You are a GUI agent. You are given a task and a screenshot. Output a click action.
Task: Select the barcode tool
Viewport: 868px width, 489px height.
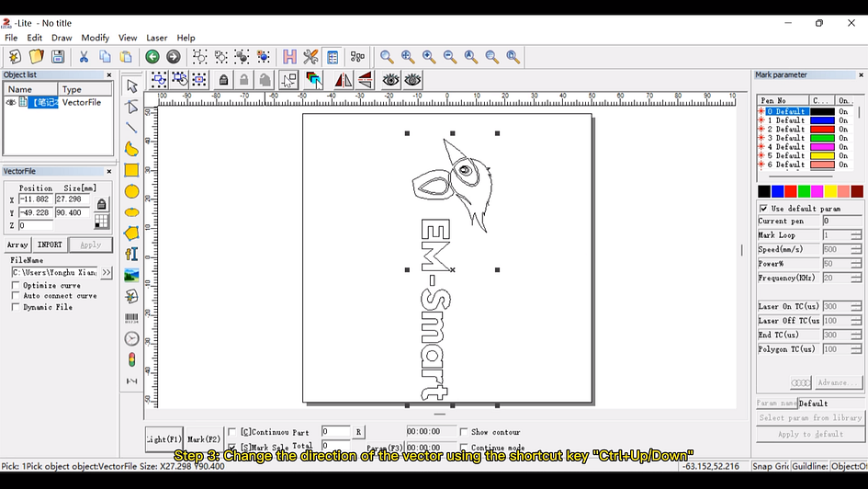(131, 318)
